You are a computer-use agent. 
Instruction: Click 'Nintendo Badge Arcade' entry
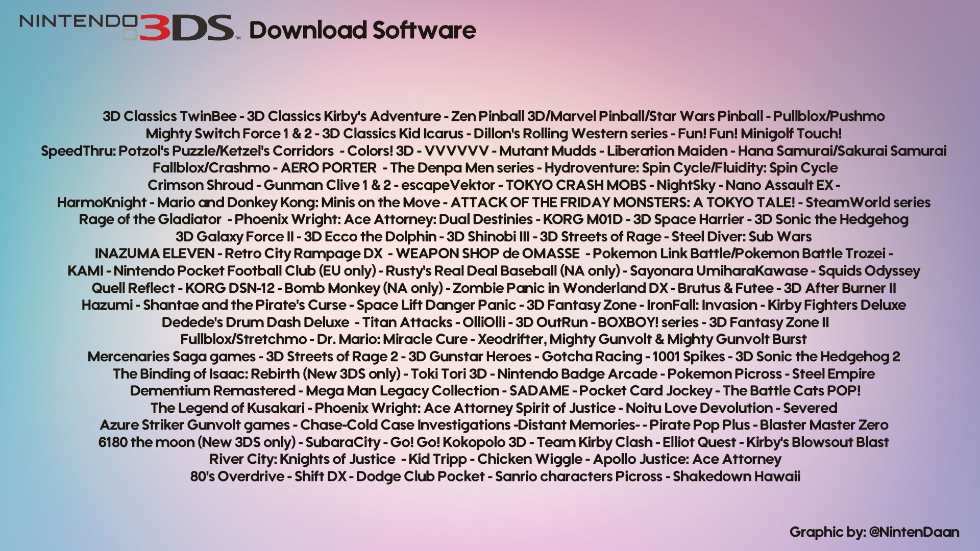tap(577, 374)
